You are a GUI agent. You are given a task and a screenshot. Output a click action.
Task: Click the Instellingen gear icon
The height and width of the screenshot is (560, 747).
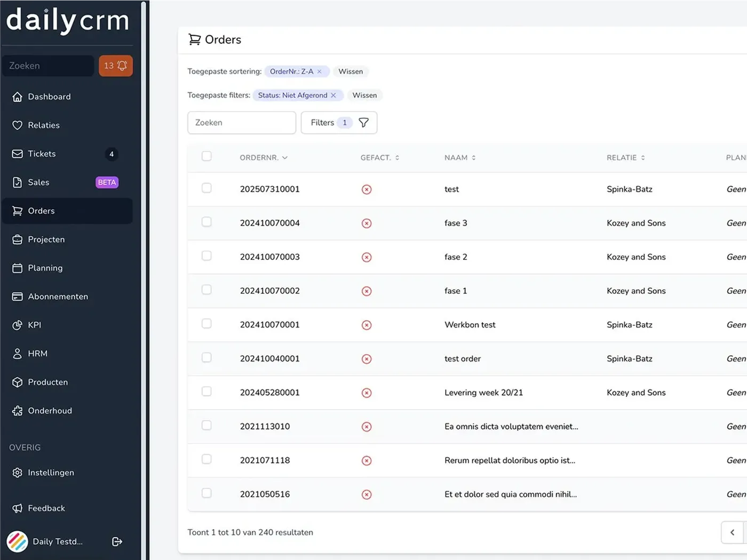pos(18,473)
